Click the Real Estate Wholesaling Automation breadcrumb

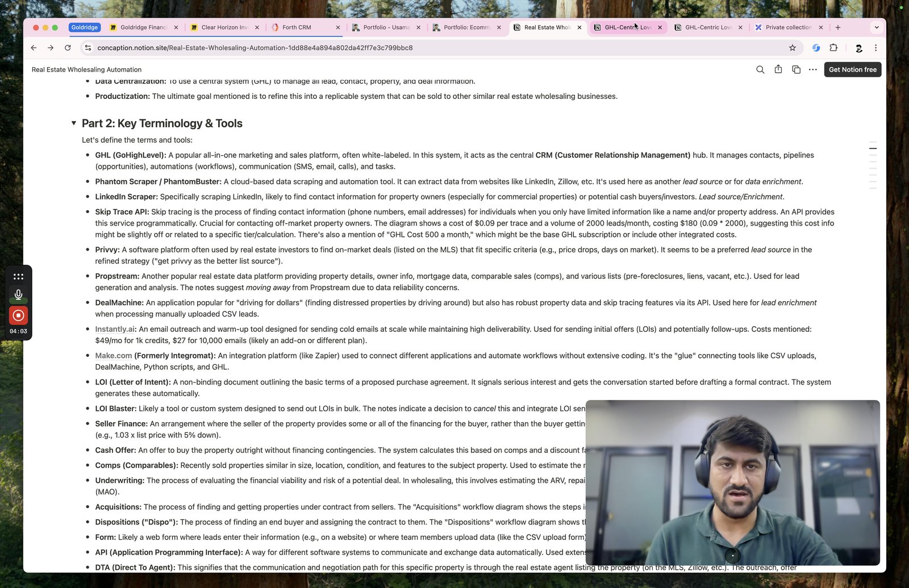[x=86, y=69]
